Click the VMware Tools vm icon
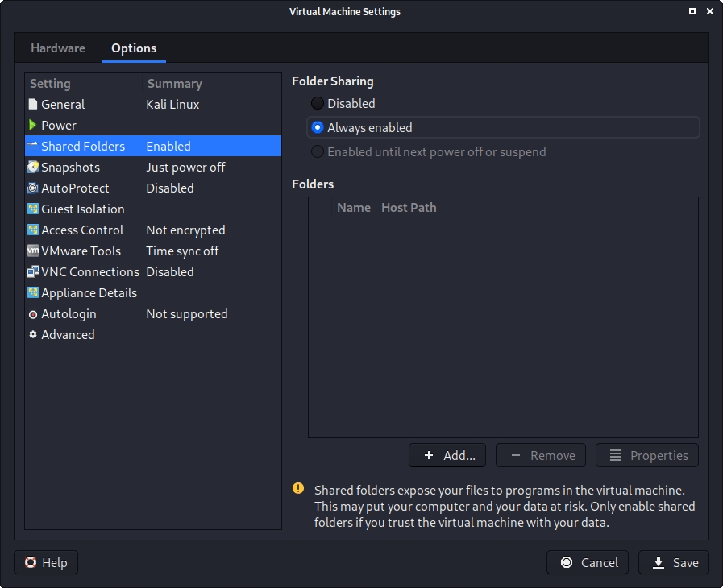This screenshot has width=723, height=588. tap(33, 251)
